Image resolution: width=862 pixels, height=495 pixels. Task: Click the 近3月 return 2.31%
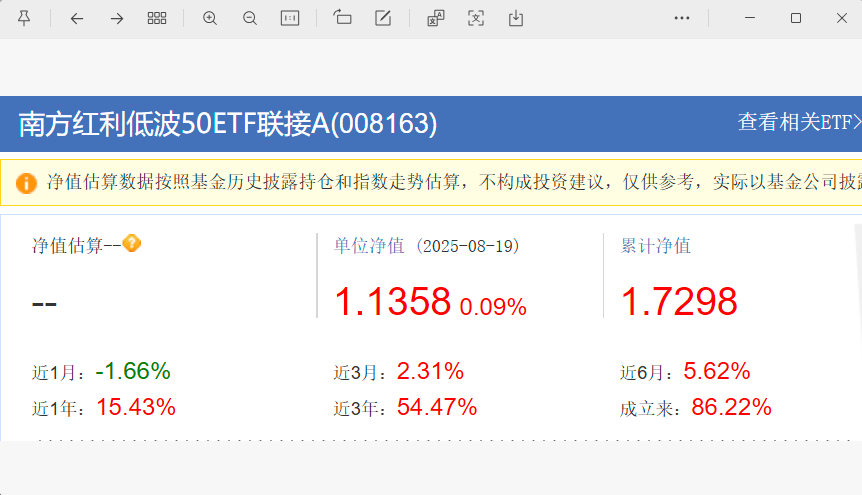(x=430, y=371)
